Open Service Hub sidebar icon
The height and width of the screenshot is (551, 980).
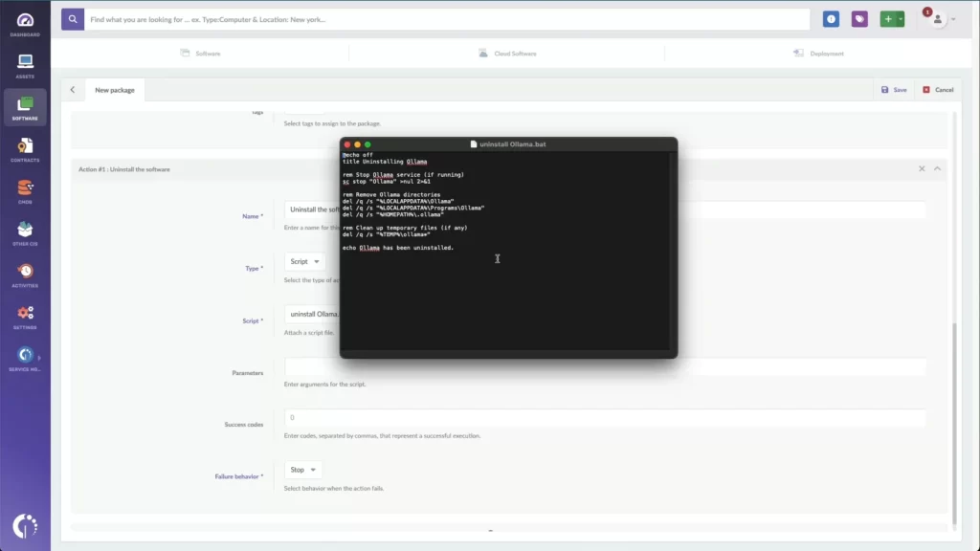(x=25, y=360)
